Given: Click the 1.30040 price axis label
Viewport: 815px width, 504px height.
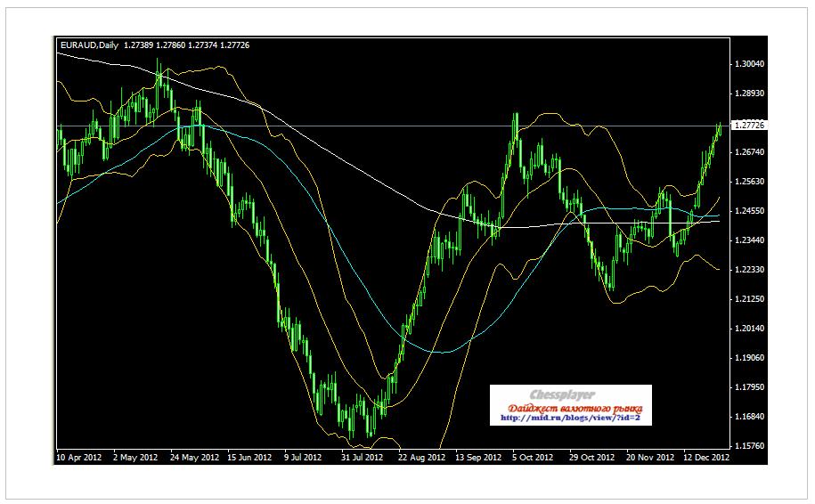Looking at the screenshot, I should [750, 64].
